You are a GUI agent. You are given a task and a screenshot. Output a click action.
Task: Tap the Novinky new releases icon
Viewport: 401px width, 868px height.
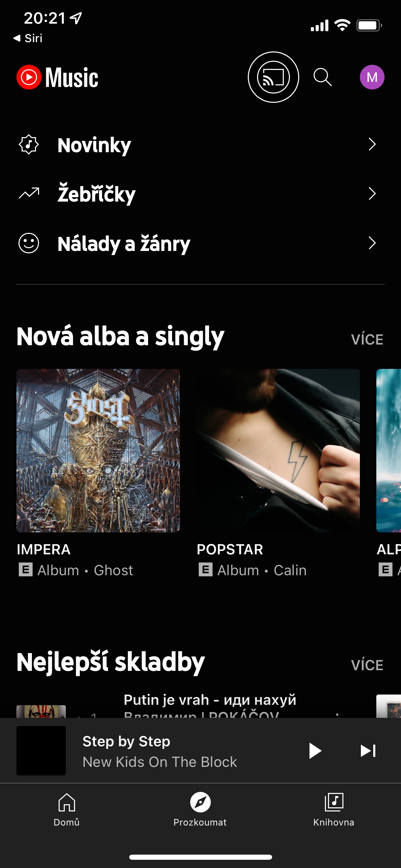[29, 144]
